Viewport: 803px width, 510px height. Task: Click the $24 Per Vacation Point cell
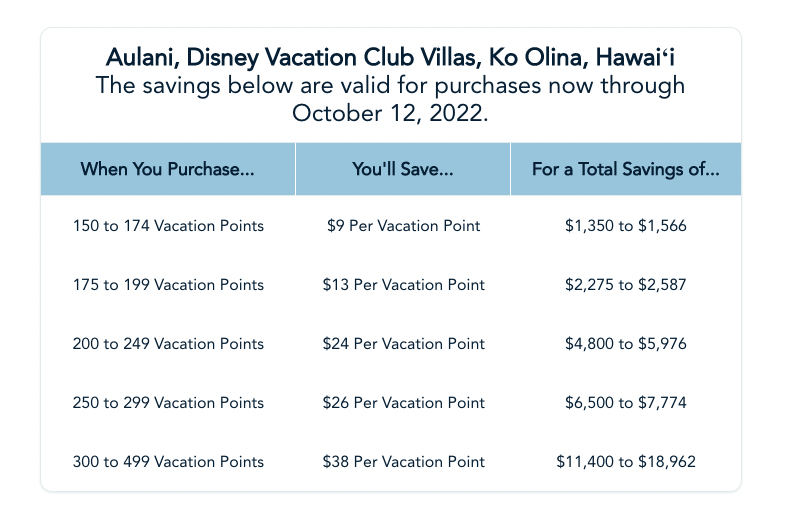coord(403,344)
